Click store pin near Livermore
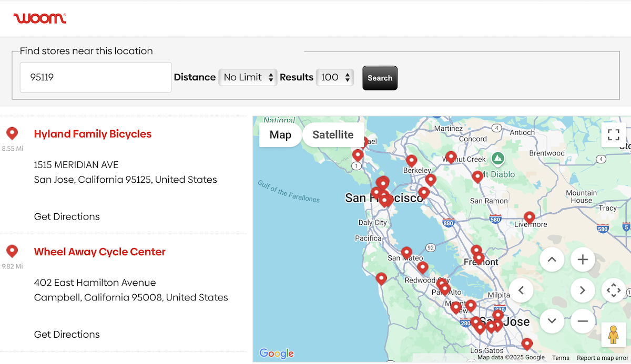The width and height of the screenshot is (631, 364). pos(530,217)
